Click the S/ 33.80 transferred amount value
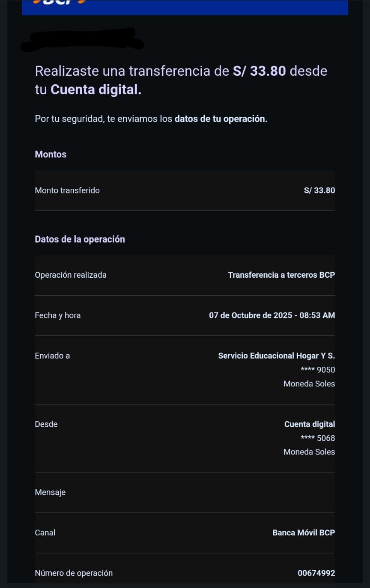The image size is (370, 588). coord(319,190)
